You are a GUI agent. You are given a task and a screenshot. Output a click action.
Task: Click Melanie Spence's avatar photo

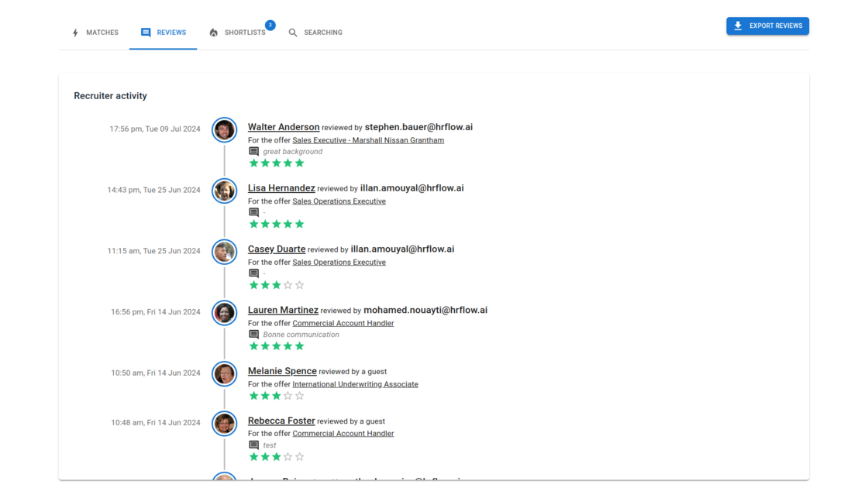pyautogui.click(x=224, y=374)
